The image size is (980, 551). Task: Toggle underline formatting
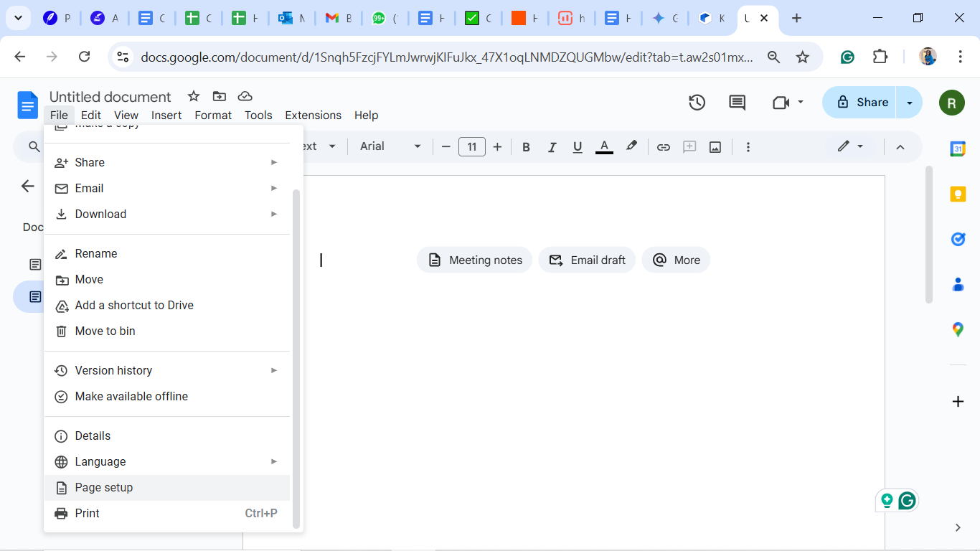point(578,147)
